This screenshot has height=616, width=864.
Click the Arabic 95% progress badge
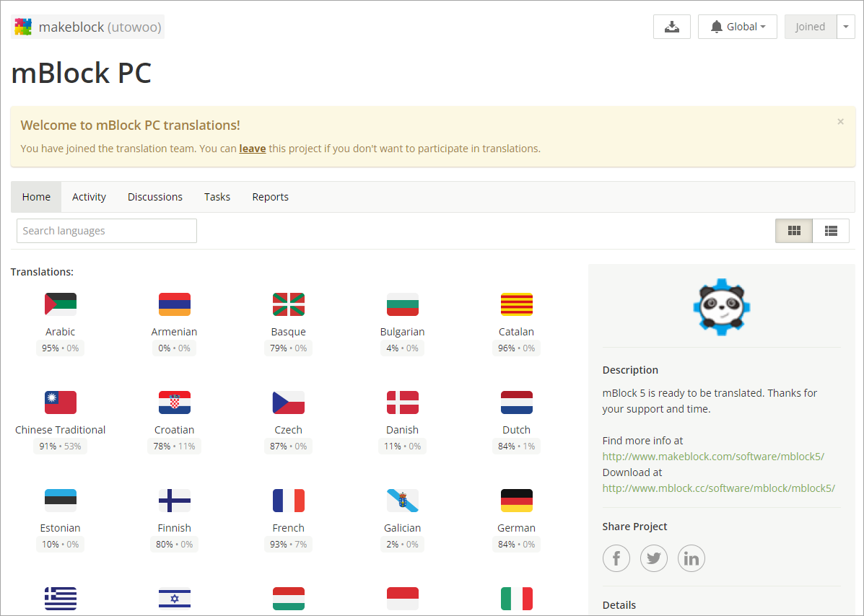[61, 348]
